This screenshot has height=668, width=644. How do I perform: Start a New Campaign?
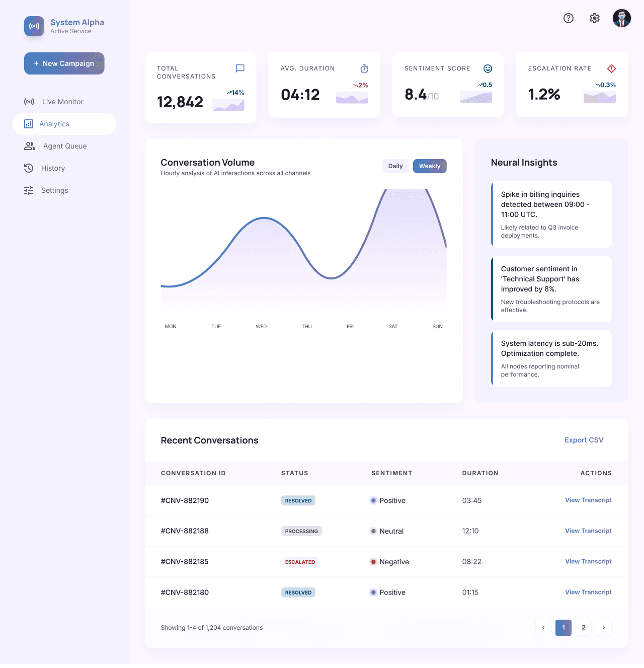pyautogui.click(x=64, y=63)
